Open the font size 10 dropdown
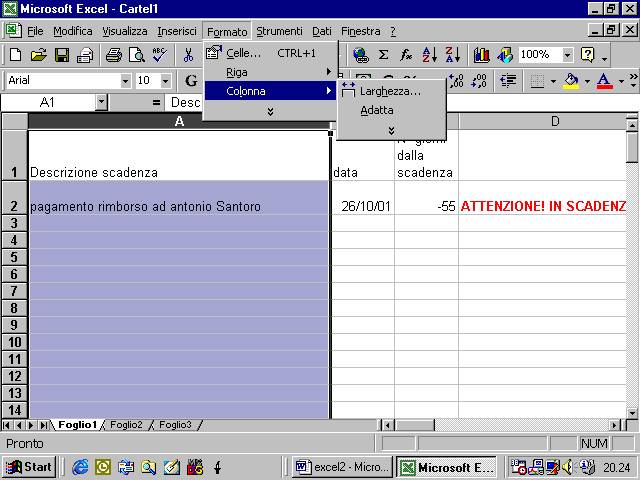The width and height of the screenshot is (640, 480). tap(165, 81)
